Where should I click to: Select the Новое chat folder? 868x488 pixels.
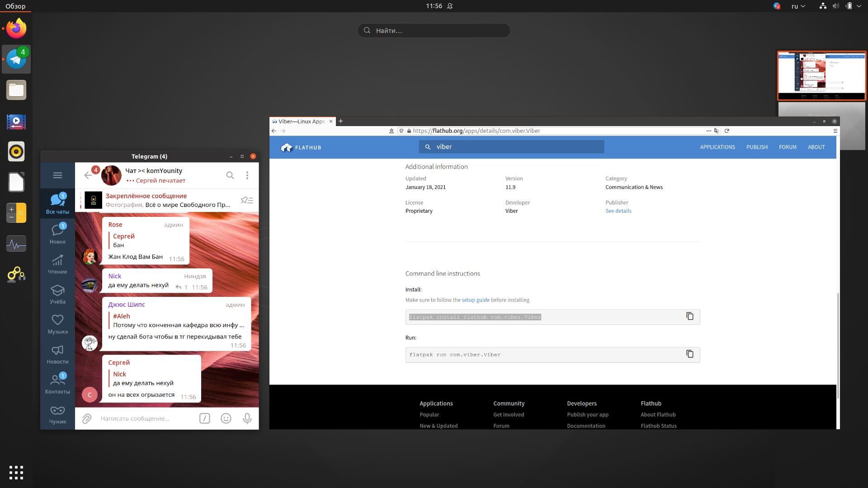(57, 234)
